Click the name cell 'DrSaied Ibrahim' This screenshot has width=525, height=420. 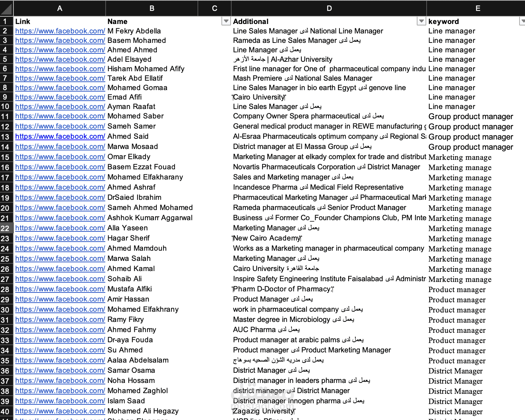point(152,198)
